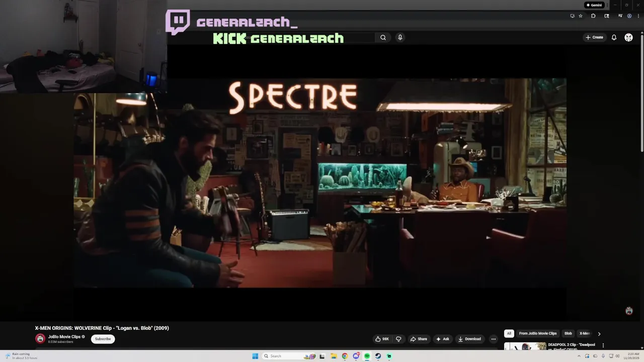This screenshot has height=362, width=644.
Task: Open File Explorer from the taskbar
Action: tap(334, 356)
